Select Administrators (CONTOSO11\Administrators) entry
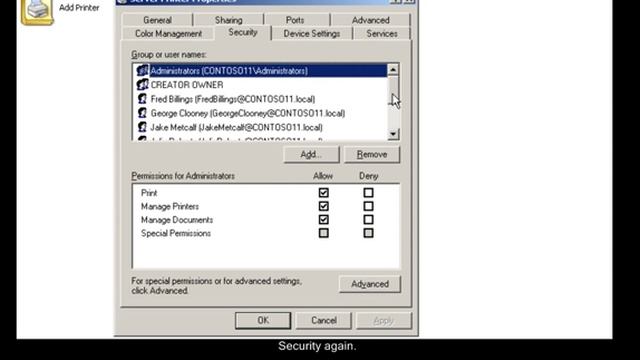This screenshot has width=640, height=360. (x=261, y=71)
